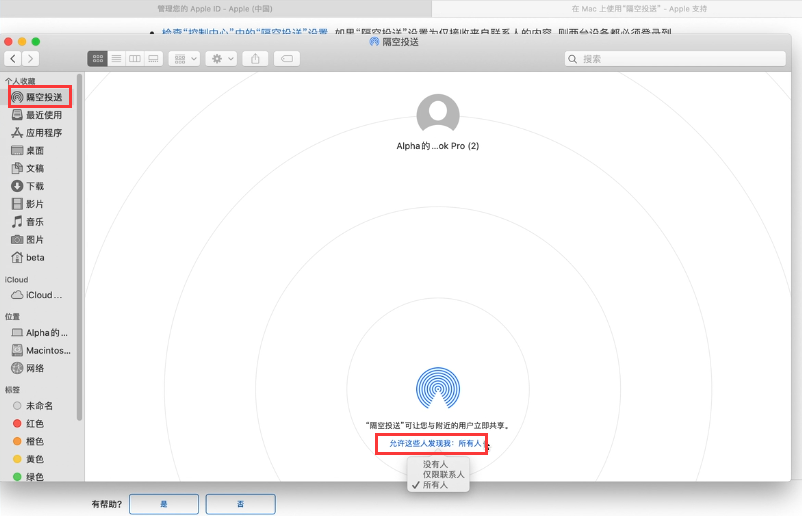The height and width of the screenshot is (516, 802).
Task: Select the Alpha的 computer location in sidebar
Action: (x=40, y=333)
